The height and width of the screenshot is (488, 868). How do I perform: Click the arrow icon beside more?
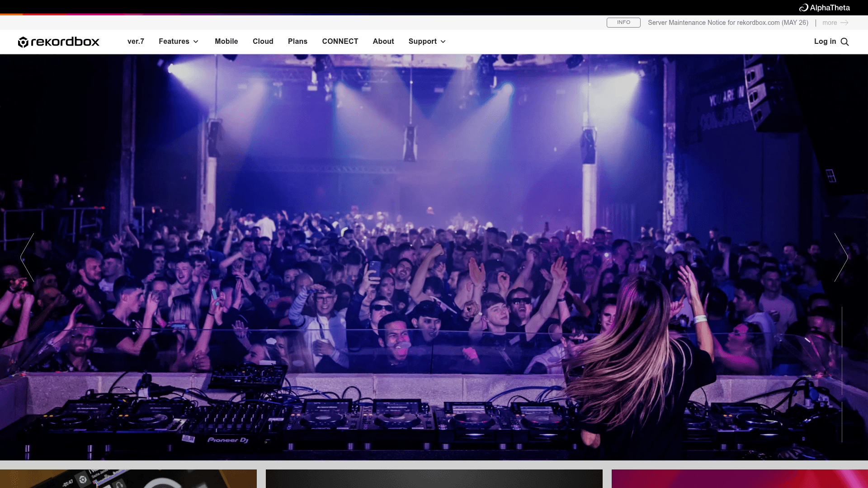click(x=844, y=23)
